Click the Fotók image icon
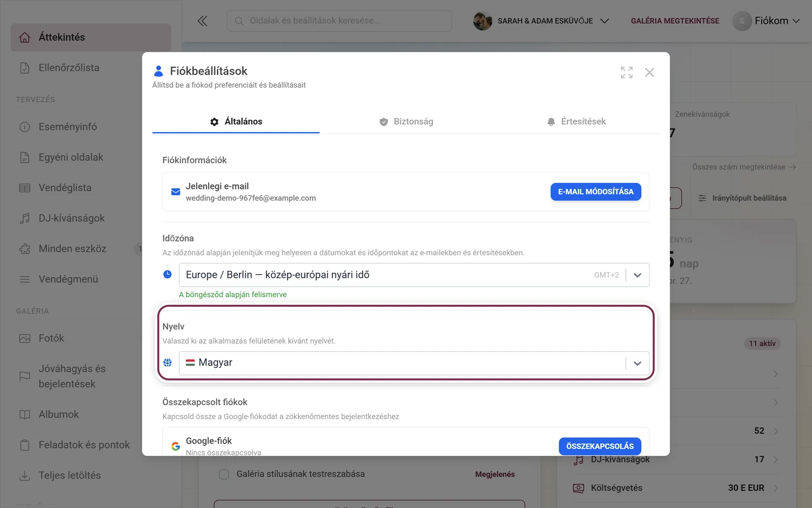Viewport: 812px width, 508px height. pyautogui.click(x=25, y=339)
